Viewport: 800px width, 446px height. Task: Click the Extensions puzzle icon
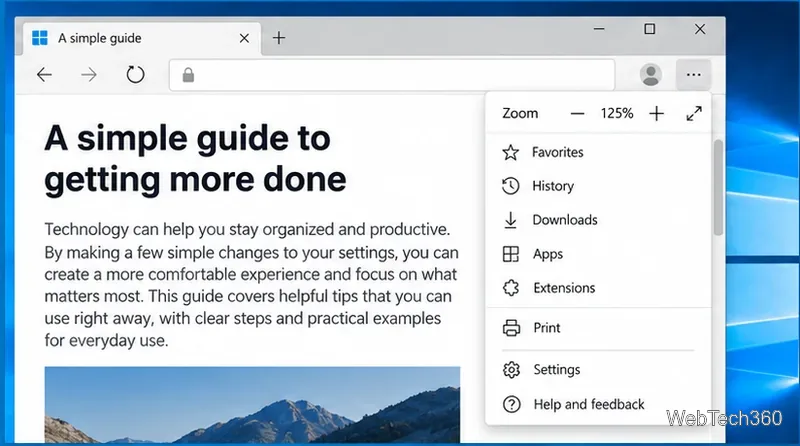[x=511, y=288]
